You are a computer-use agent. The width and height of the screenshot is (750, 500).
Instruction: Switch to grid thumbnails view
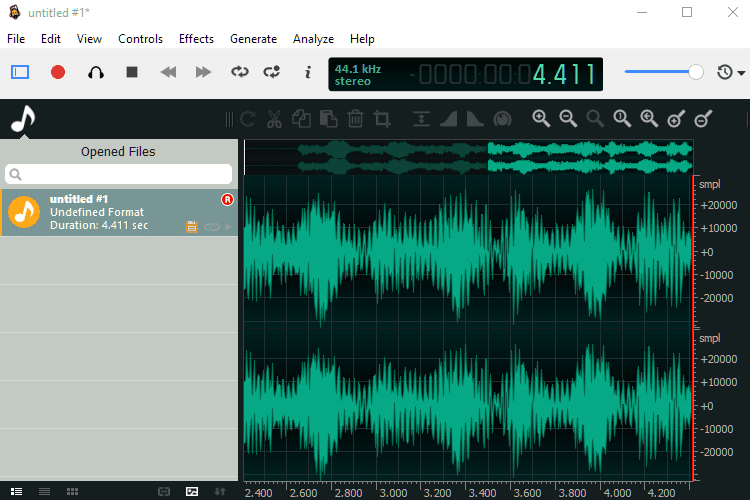(72, 491)
